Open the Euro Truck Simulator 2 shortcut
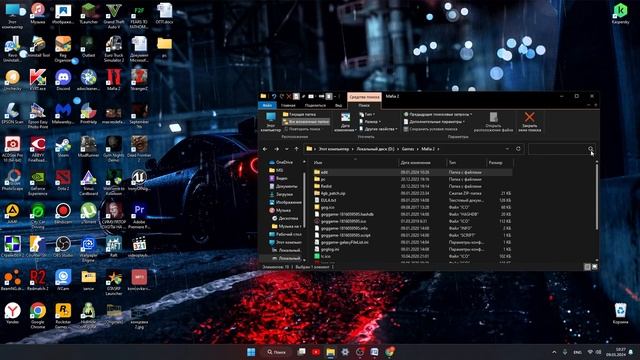This screenshot has height=360, width=640. [x=114, y=49]
